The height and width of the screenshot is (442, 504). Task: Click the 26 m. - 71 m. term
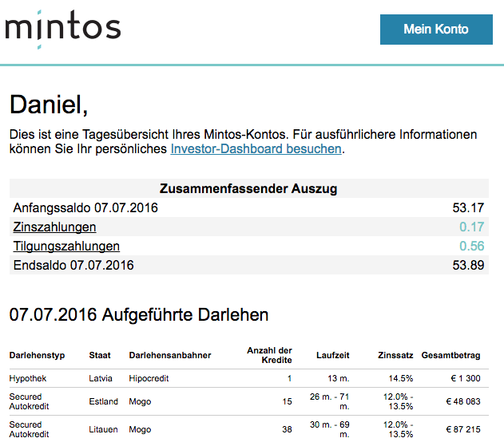[x=329, y=401]
